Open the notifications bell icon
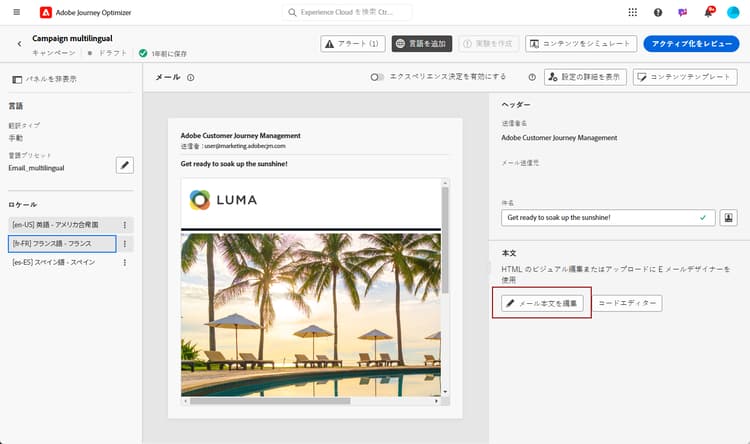This screenshot has height=444, width=750. coord(708,12)
